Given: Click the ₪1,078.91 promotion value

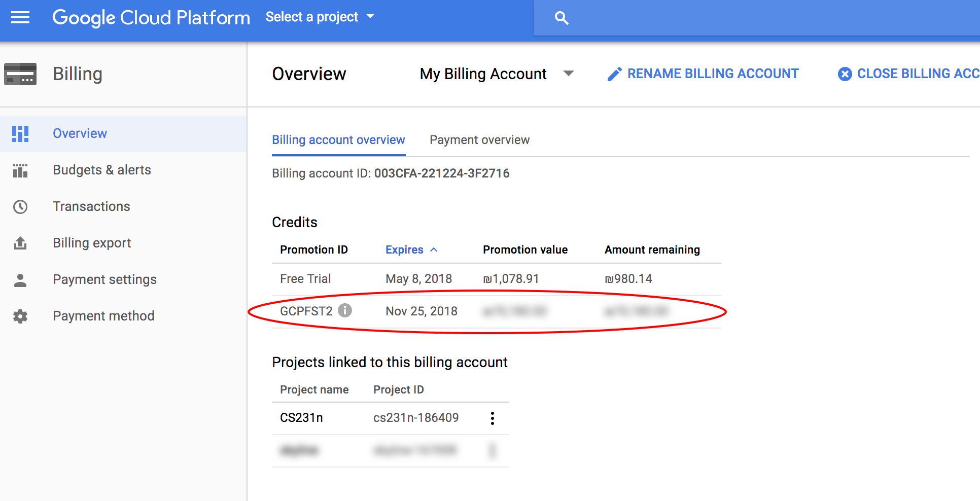Looking at the screenshot, I should 511,279.
